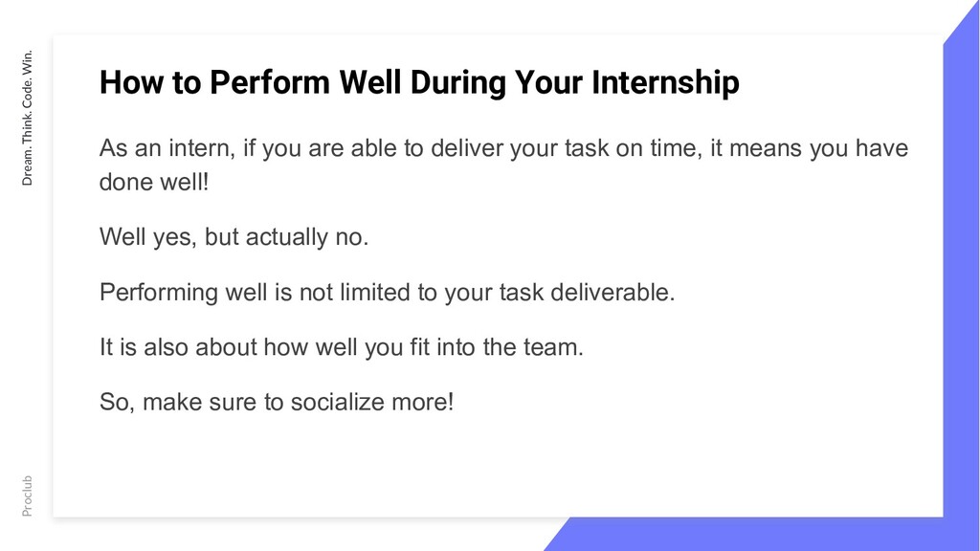
Task: Select the word "socialize" in the last line
Action: tap(338, 402)
